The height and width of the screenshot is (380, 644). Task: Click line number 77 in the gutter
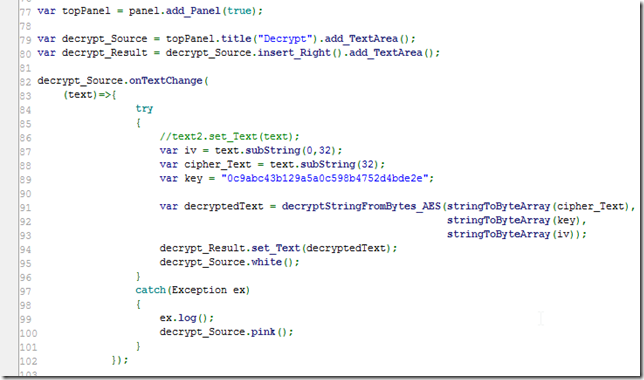point(25,12)
